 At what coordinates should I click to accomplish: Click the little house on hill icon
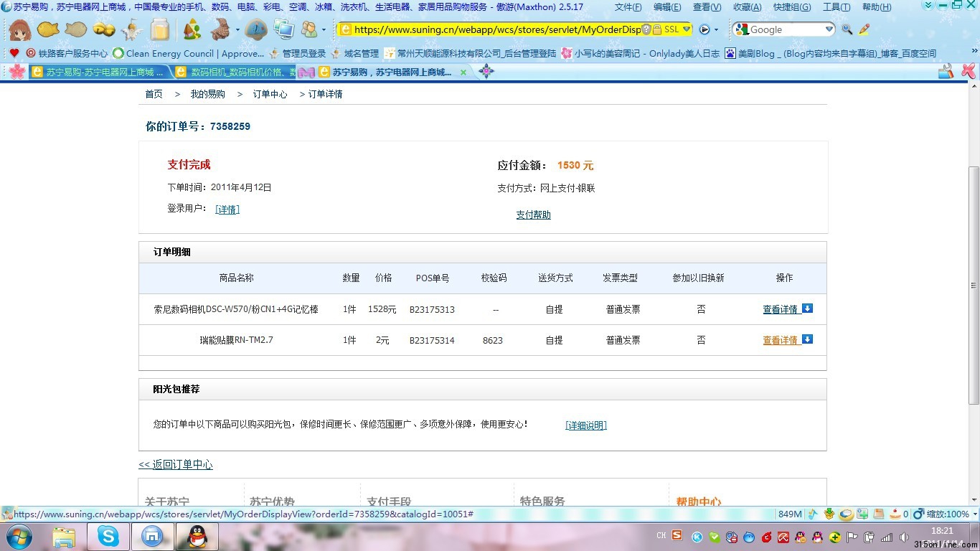(x=192, y=29)
